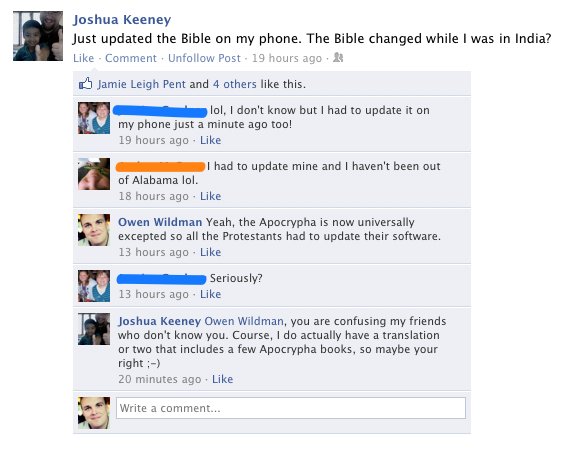Click Unfollow Post link

pyautogui.click(x=204, y=58)
